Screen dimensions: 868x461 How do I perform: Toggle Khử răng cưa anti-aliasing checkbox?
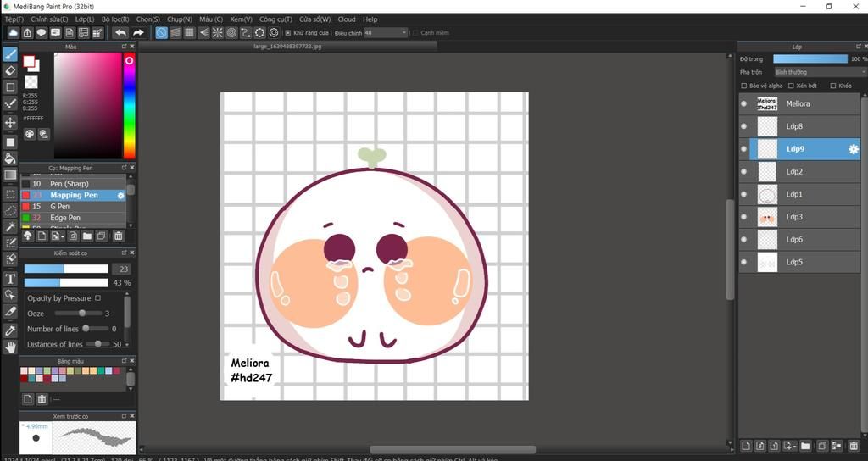288,33
